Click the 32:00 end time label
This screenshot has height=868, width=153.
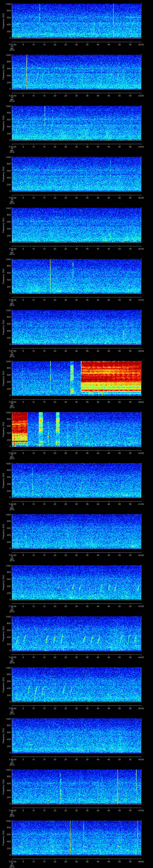click(141, 44)
